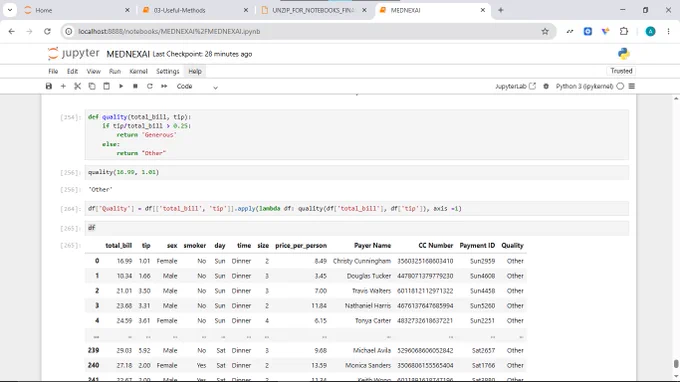Open the user profile avatar
The image size is (680, 382).
(x=650, y=31)
